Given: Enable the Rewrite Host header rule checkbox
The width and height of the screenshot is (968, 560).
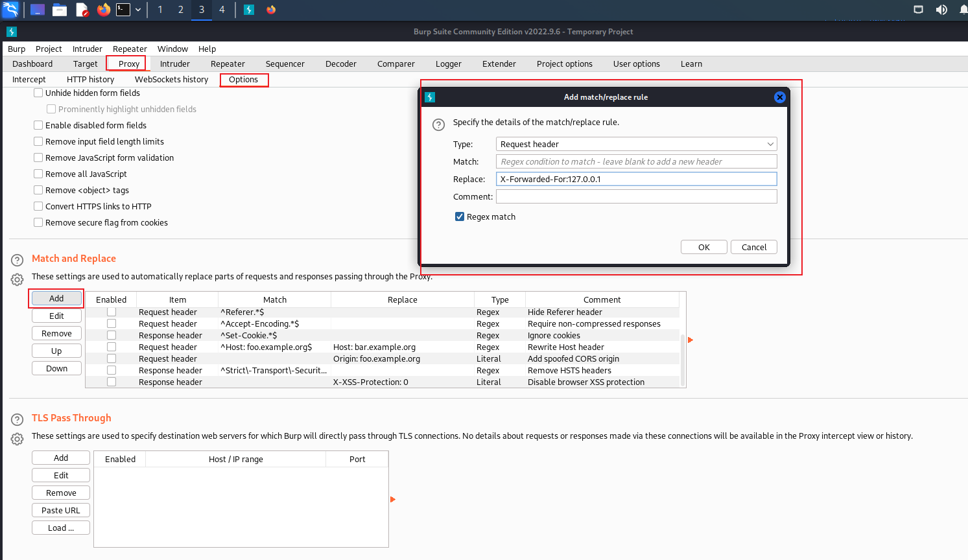Looking at the screenshot, I should point(112,347).
